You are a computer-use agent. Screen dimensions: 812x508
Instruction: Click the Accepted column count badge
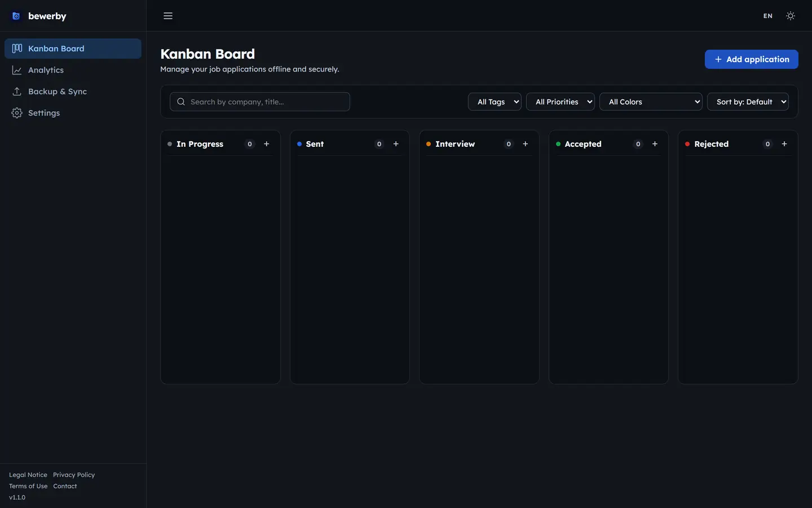click(638, 144)
